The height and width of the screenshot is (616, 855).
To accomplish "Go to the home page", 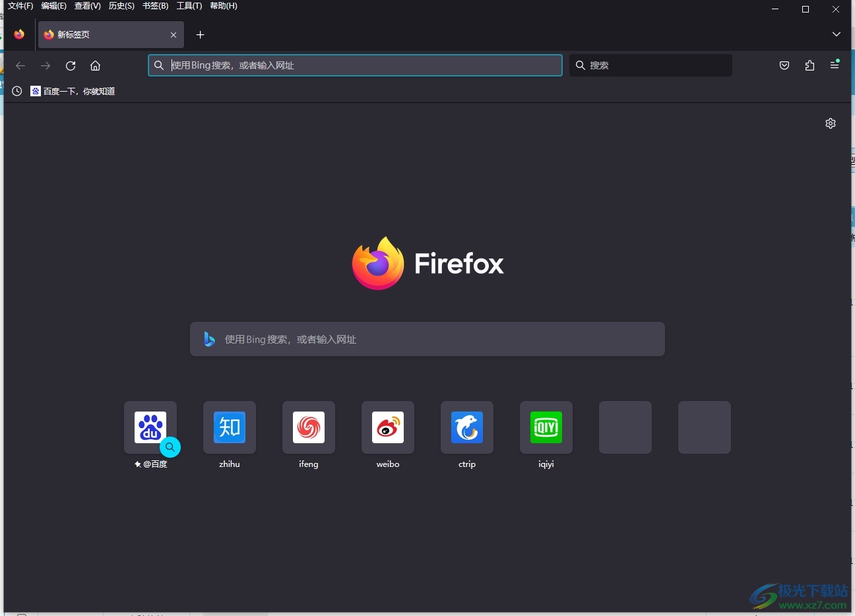I will tap(96, 65).
